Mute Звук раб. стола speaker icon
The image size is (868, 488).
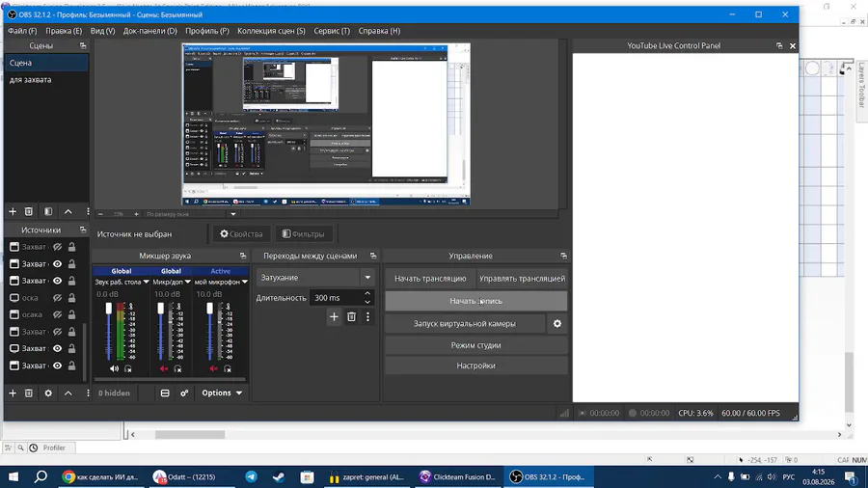click(114, 368)
